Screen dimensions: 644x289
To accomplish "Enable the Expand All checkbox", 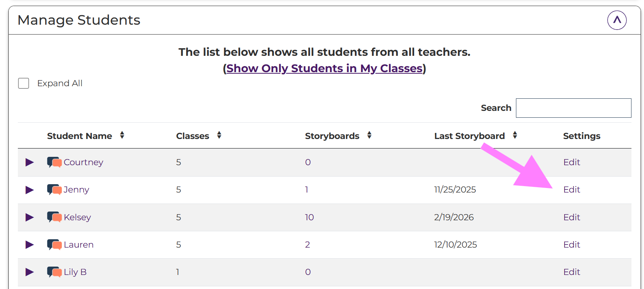I will (24, 83).
